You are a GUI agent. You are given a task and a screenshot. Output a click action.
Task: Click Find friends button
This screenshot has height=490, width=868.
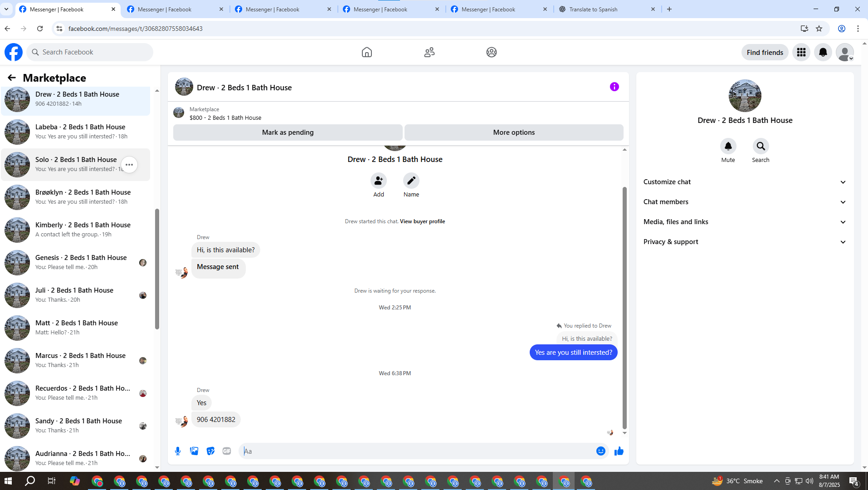765,52
